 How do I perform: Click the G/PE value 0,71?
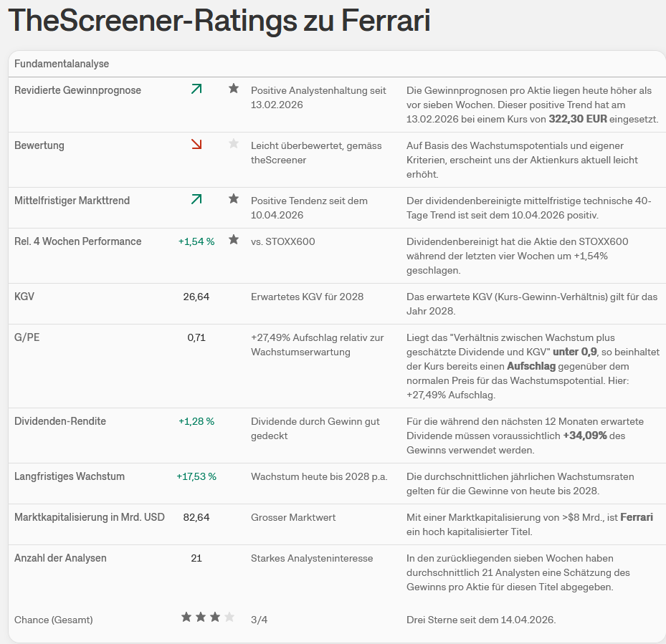[x=196, y=337]
